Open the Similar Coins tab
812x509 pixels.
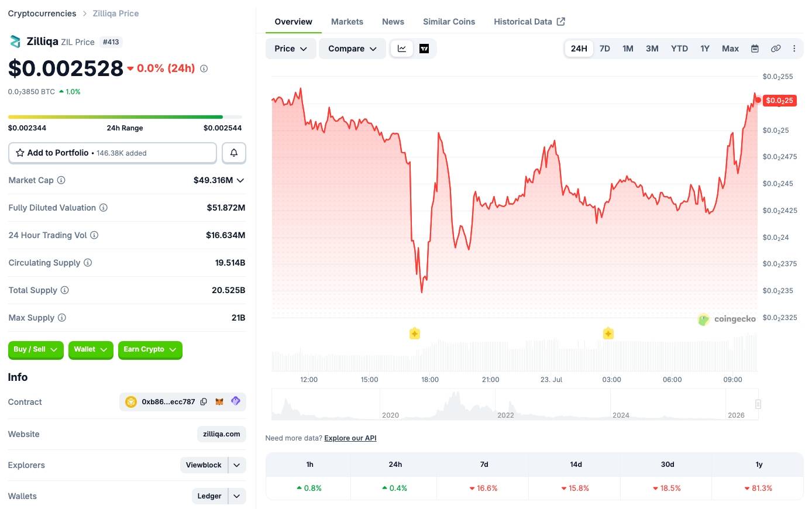449,22
